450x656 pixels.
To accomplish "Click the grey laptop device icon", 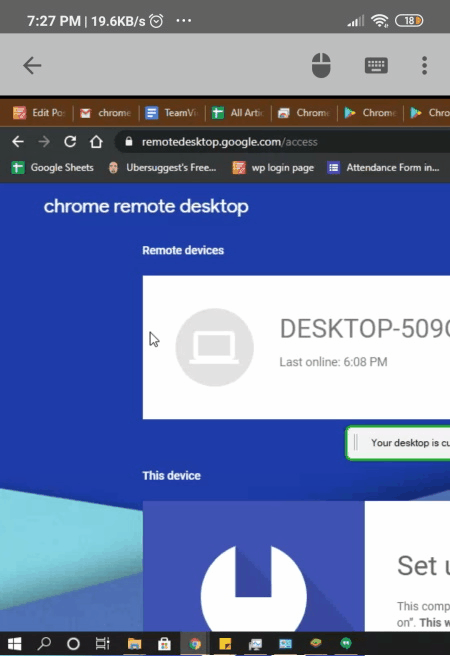I will (x=215, y=347).
